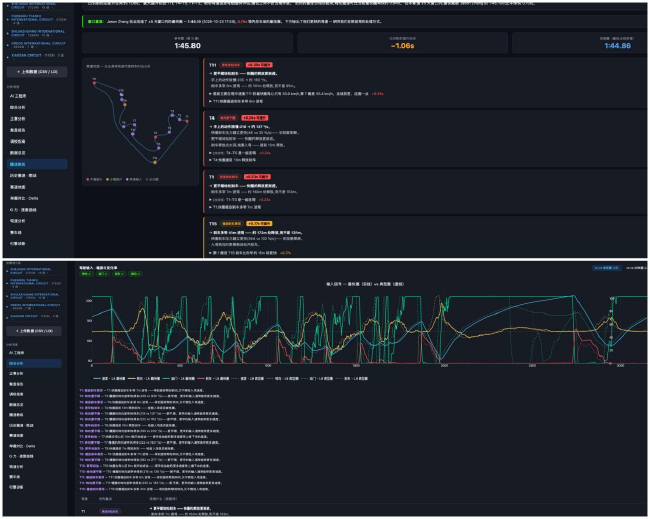Open the T11 improvement card heading
Screen dimensions: 650x519
pos(213,65)
